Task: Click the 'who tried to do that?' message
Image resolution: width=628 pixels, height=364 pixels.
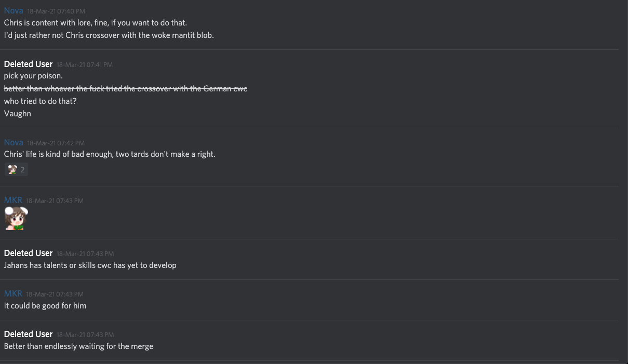Action: (40, 101)
